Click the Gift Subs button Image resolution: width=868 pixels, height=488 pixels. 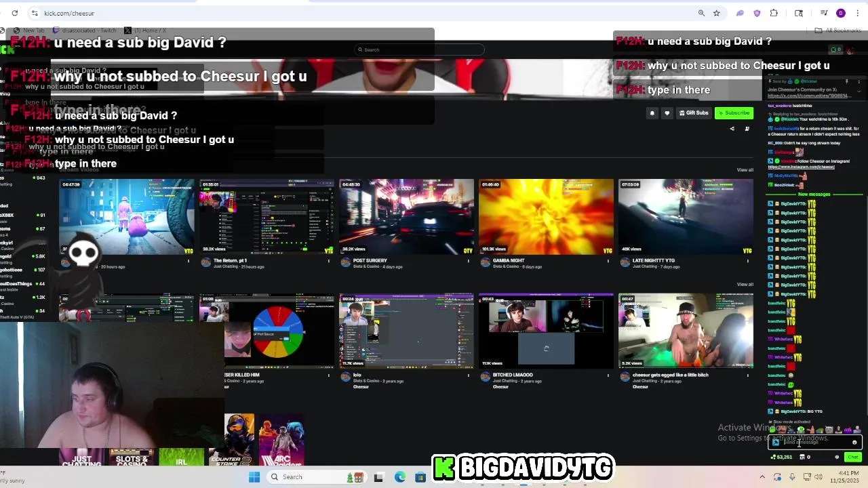pos(694,113)
